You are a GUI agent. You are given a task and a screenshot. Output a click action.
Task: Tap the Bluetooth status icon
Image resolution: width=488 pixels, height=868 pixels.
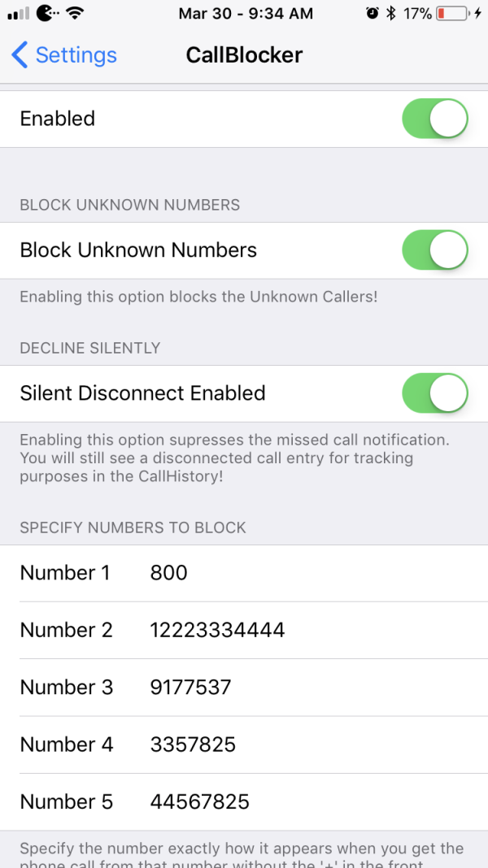(x=391, y=13)
